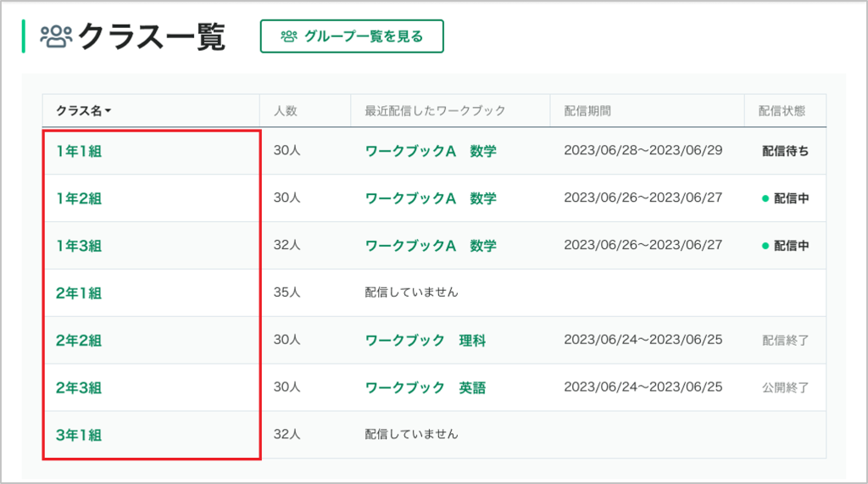Click the people icon inside グループ一覧を見る button
Screen dimensions: 868x484
(x=289, y=36)
